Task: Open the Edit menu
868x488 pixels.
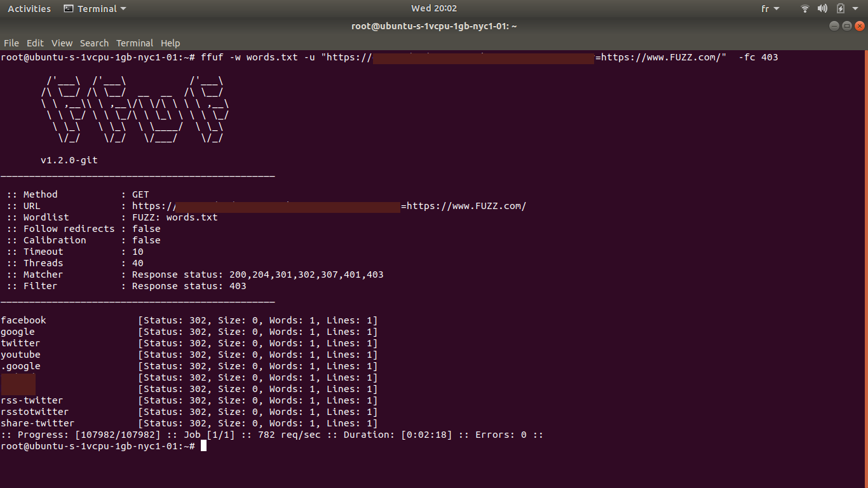Action: coord(35,43)
